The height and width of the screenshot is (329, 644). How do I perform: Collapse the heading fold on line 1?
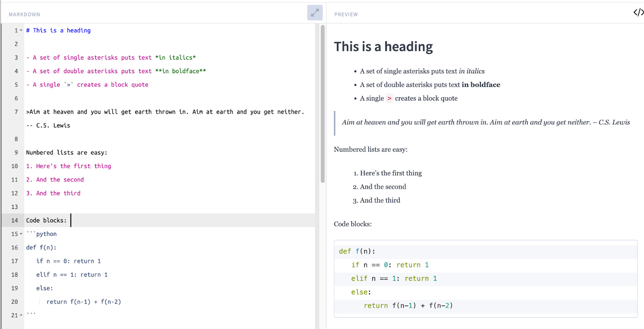point(21,31)
